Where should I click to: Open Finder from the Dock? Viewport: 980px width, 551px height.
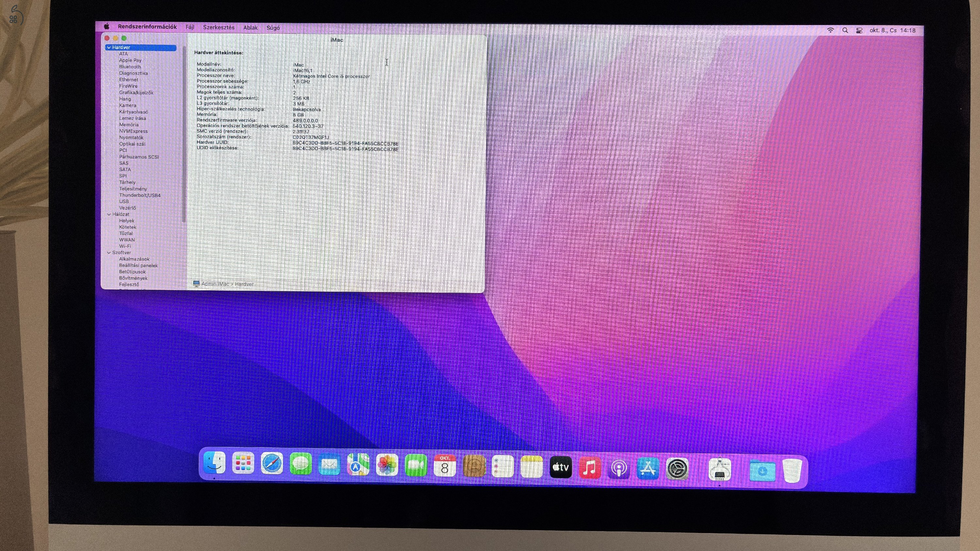coord(215,463)
